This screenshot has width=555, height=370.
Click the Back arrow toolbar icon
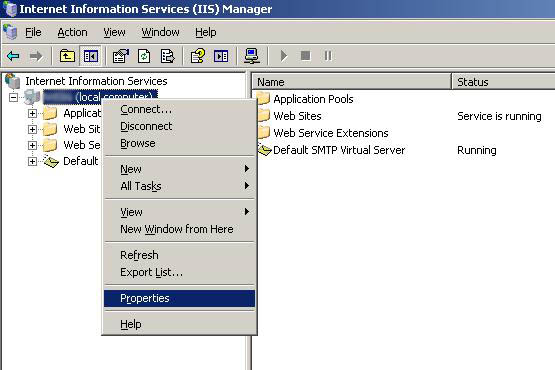tap(13, 56)
